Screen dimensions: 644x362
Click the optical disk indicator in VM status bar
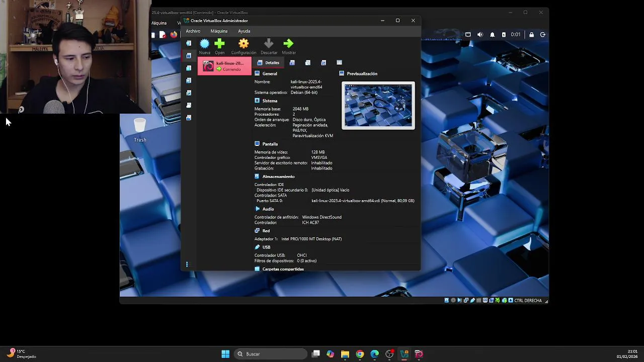pos(453,300)
